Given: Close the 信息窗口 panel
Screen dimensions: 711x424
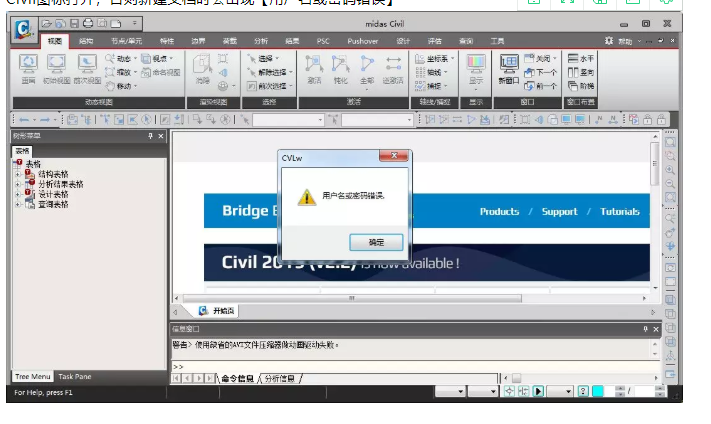Looking at the screenshot, I should (656, 329).
